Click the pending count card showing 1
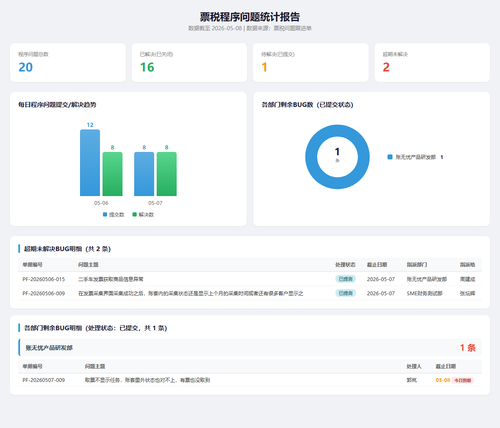The height and width of the screenshot is (428, 500). tap(311, 62)
